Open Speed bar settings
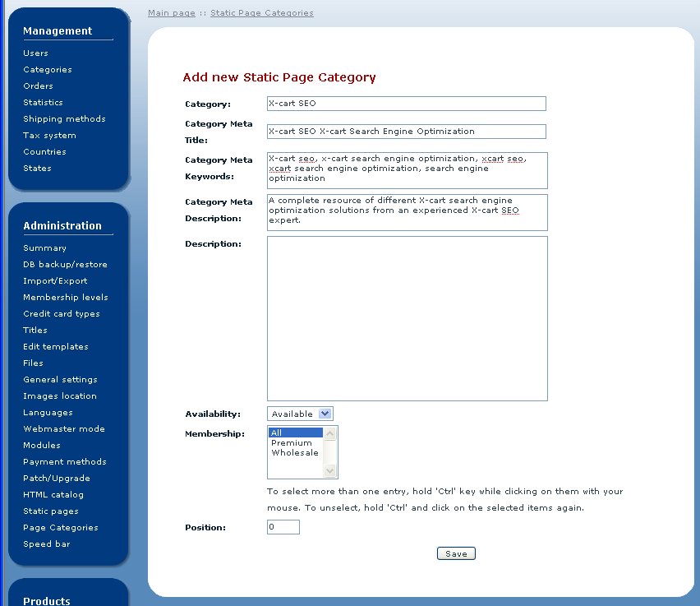Viewport: 700px width, 606px height. (x=47, y=544)
